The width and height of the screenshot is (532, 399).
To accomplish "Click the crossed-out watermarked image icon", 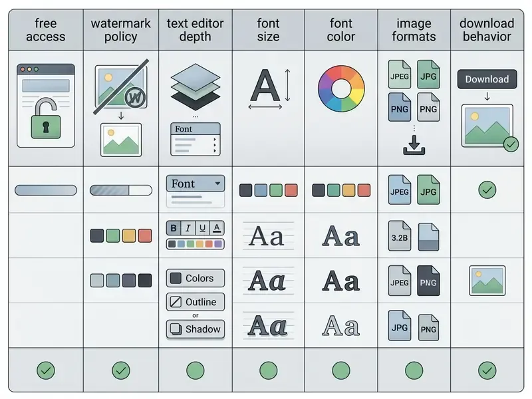I will click(121, 87).
